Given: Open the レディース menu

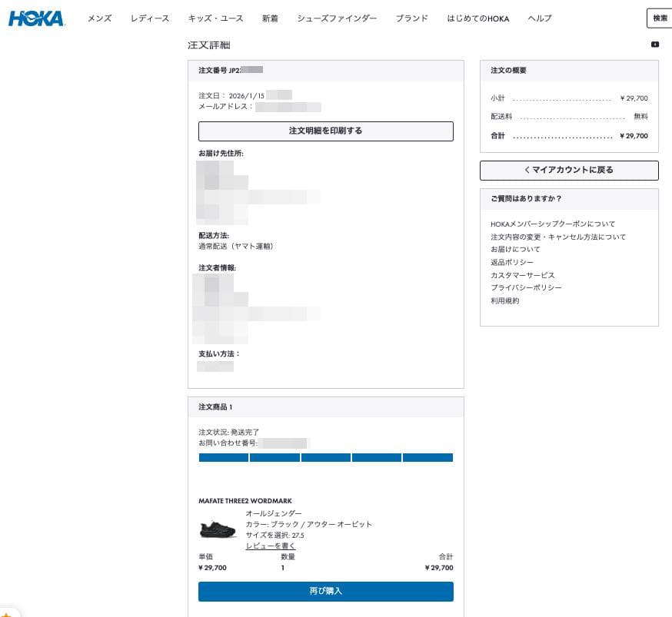Looking at the screenshot, I should point(150,18).
